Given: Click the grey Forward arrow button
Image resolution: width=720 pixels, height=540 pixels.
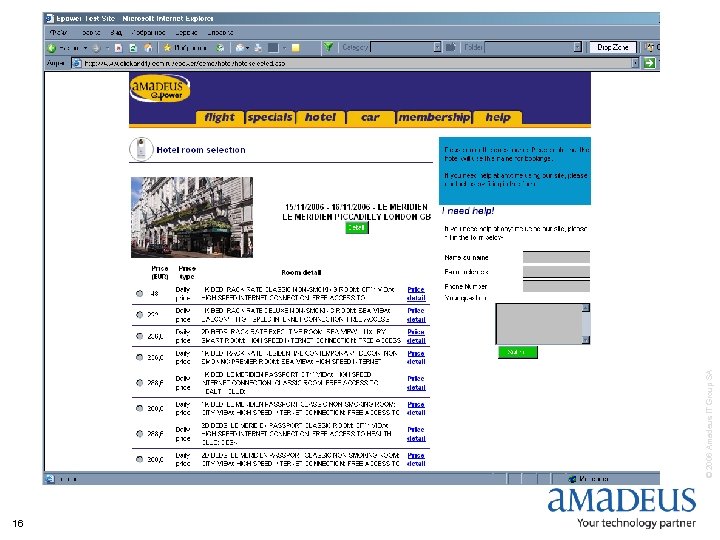Looking at the screenshot, I should [96, 47].
